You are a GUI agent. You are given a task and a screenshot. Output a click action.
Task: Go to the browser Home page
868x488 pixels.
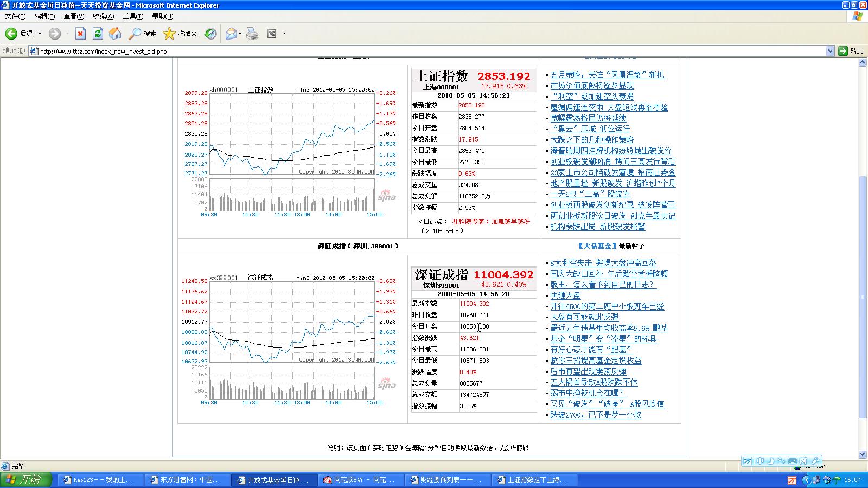click(115, 34)
